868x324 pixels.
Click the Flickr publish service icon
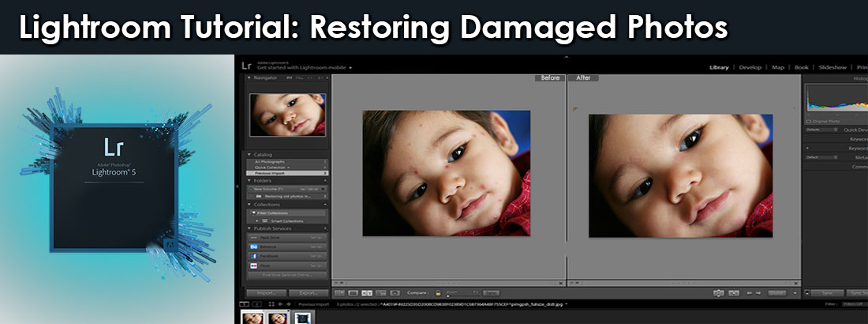point(253,266)
